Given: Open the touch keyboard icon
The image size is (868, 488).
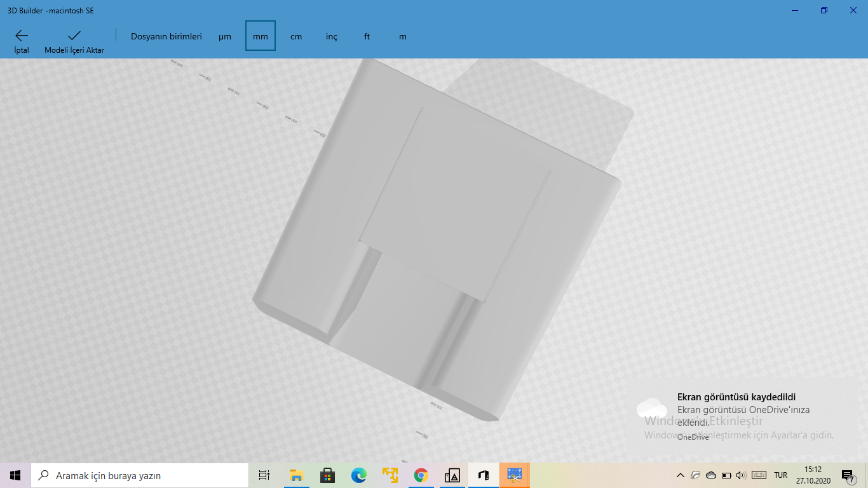Looking at the screenshot, I should [x=759, y=475].
